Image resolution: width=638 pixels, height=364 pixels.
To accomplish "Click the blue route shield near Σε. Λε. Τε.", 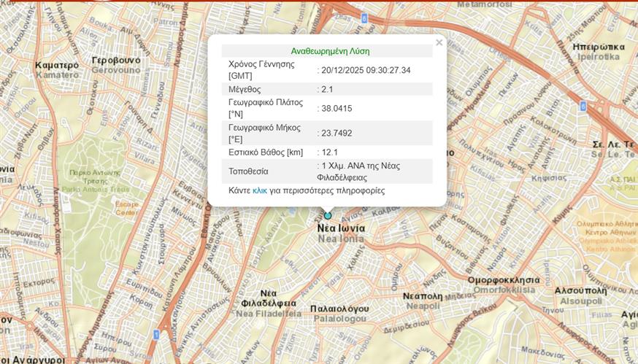I will coord(582,106).
